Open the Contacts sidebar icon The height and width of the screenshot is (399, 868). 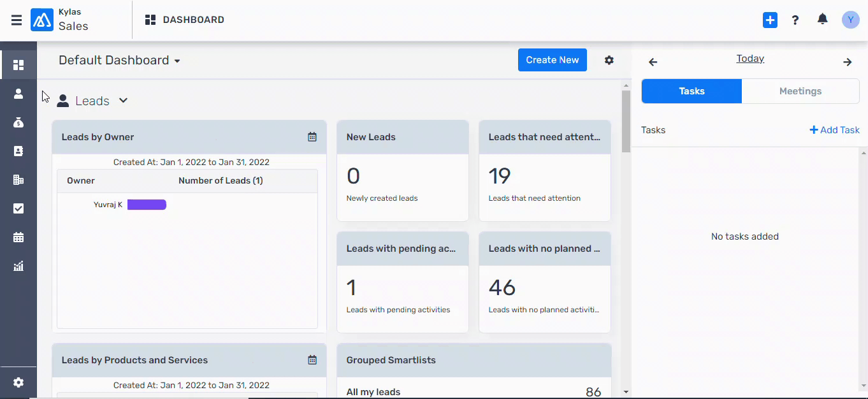click(18, 151)
